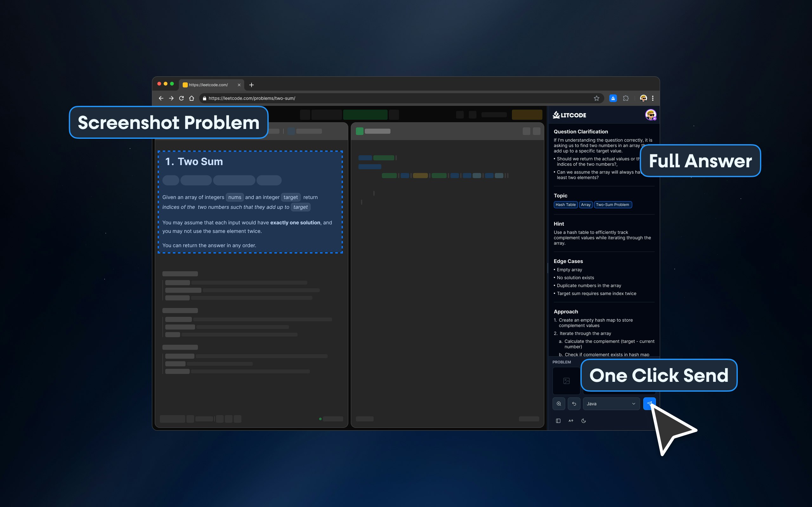Click the problem image thumbnail placeholder
812x507 pixels.
(x=566, y=381)
